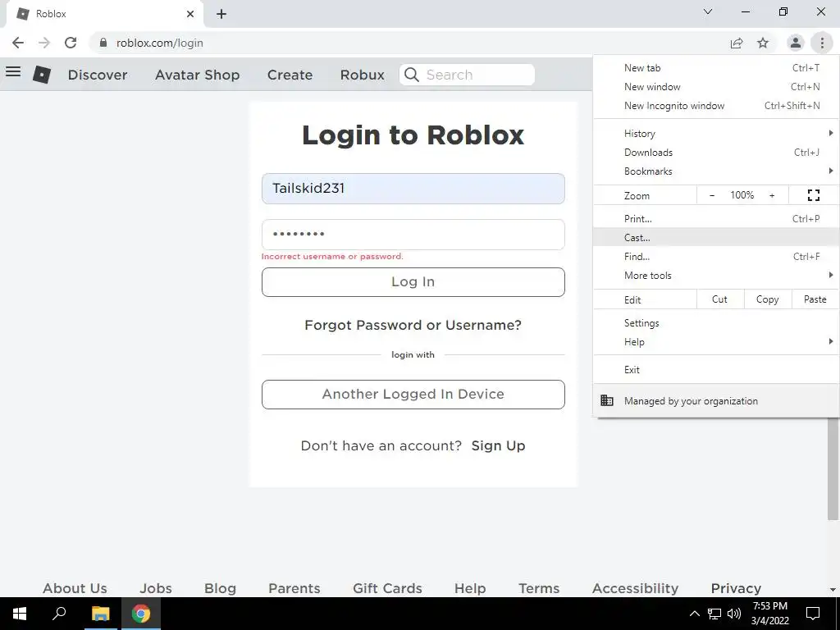Open a new tab with plus icon
The height and width of the screenshot is (630, 840).
221,14
